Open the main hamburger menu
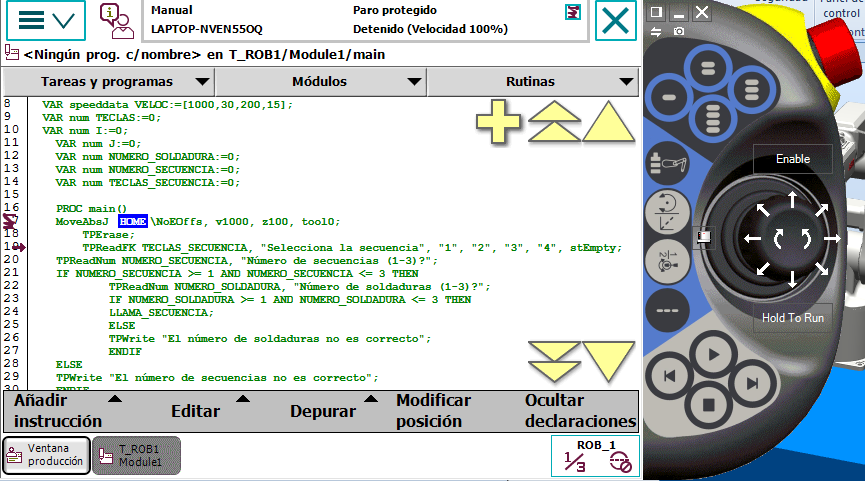 46,21
